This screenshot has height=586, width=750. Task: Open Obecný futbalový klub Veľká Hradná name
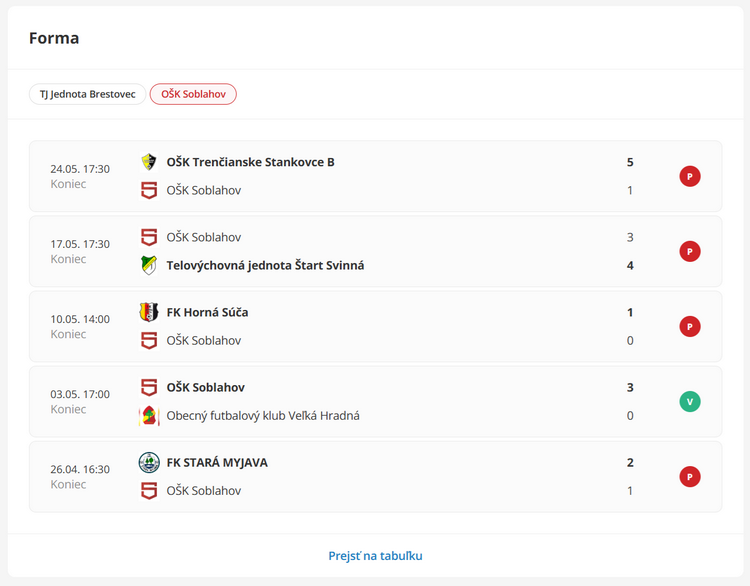263,416
